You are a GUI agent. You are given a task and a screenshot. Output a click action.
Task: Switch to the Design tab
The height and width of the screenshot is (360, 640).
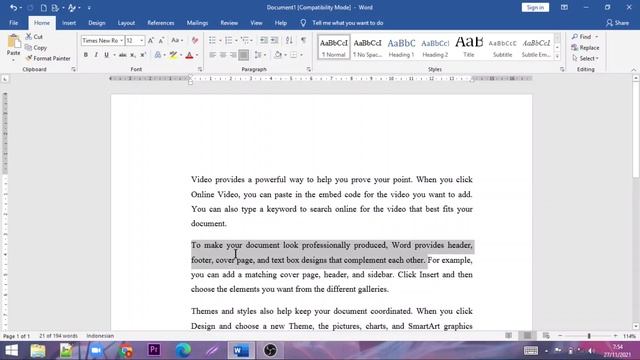pos(97,23)
